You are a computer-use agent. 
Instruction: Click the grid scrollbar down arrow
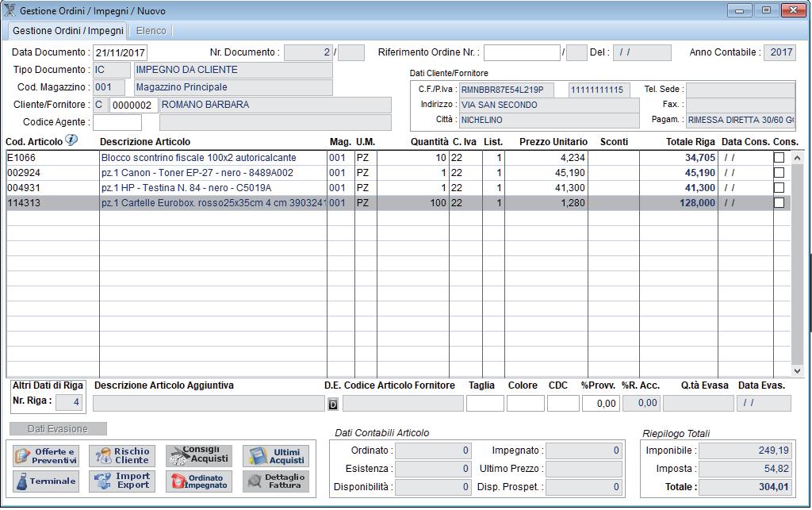[x=798, y=370]
